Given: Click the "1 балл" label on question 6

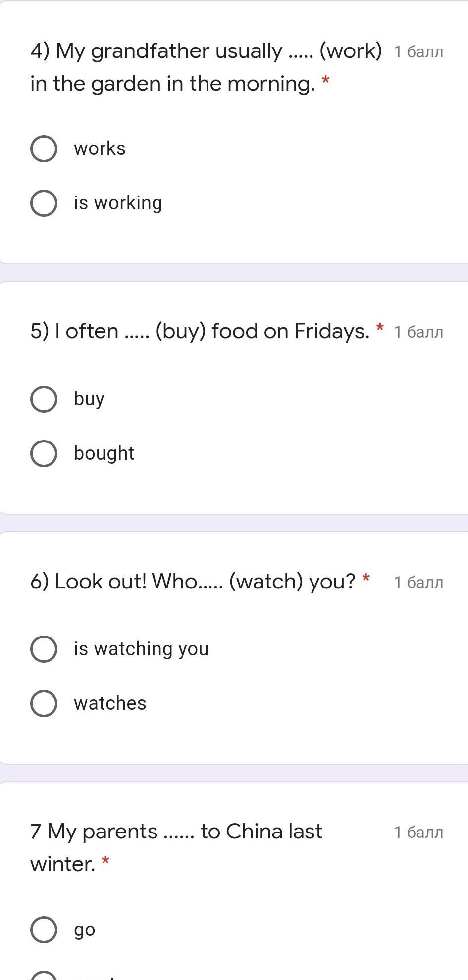Looking at the screenshot, I should (418, 582).
